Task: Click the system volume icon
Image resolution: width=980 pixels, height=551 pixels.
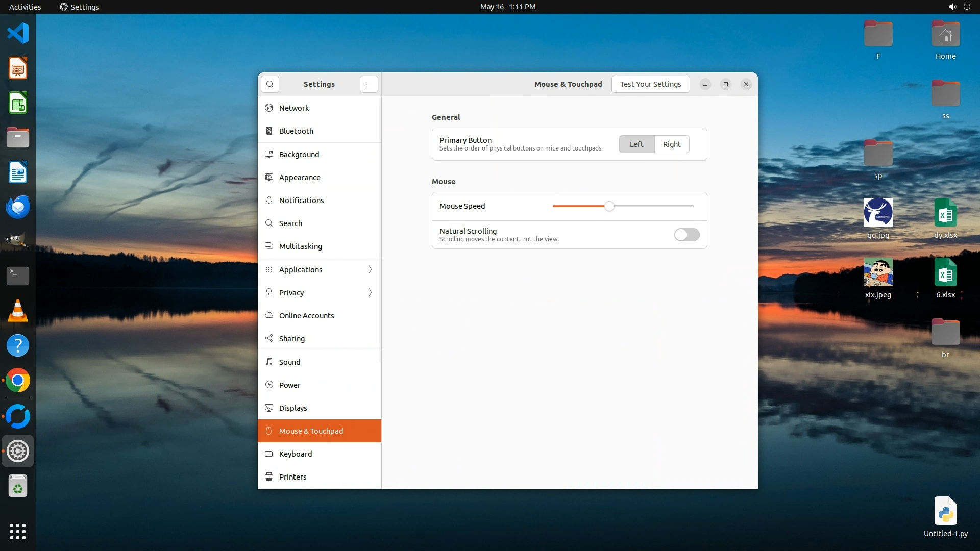Action: click(952, 7)
